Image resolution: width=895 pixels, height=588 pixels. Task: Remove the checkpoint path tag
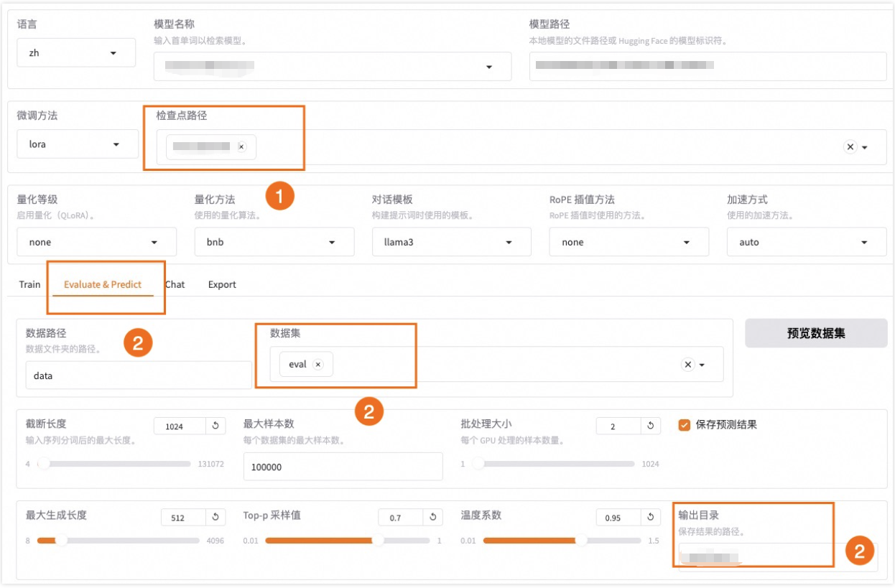click(241, 146)
